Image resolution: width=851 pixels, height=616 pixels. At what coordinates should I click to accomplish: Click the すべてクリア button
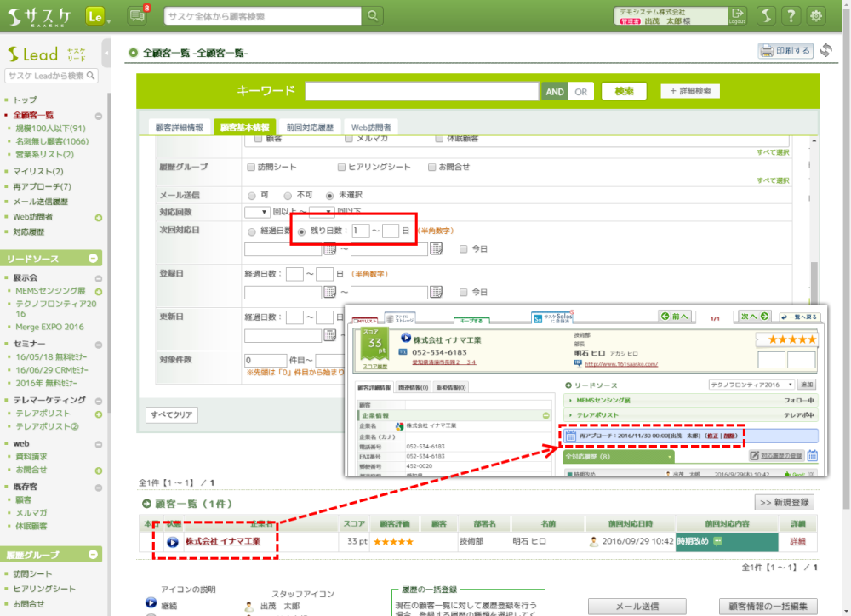(172, 415)
